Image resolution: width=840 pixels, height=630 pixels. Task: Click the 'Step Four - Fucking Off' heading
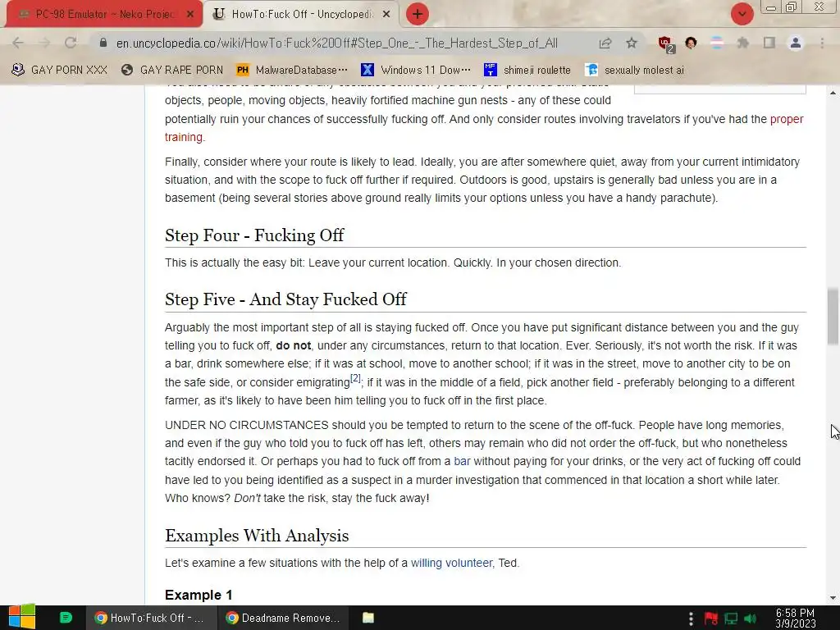(254, 235)
